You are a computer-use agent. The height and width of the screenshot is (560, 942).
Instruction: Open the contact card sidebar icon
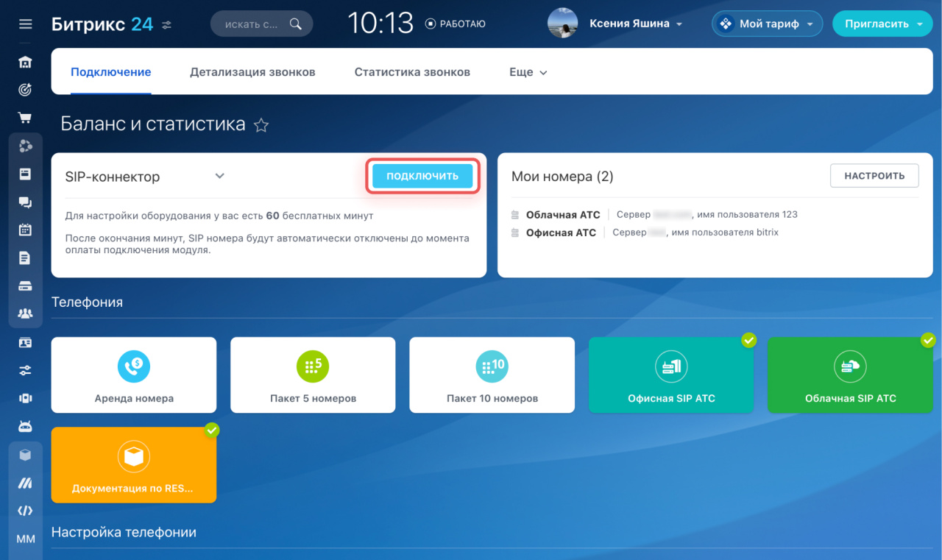[x=25, y=342]
